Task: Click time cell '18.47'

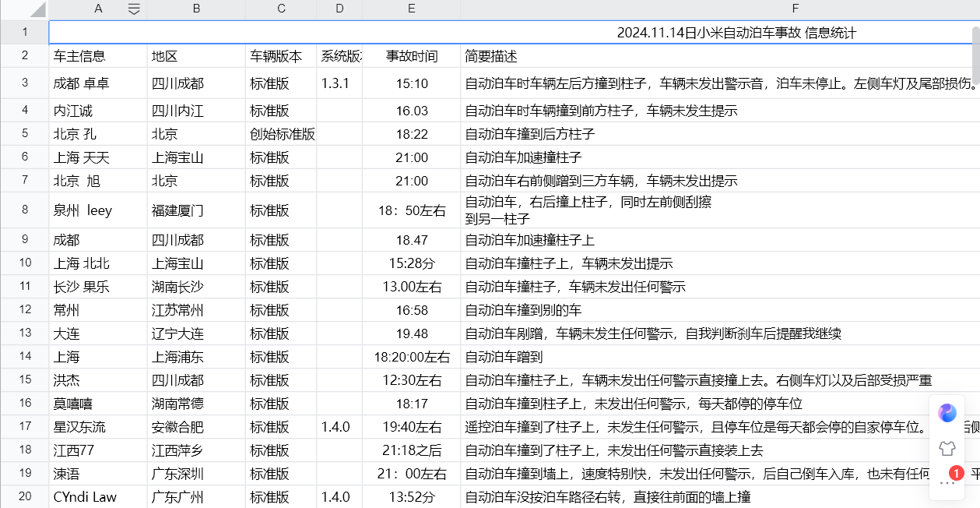Action: click(412, 240)
